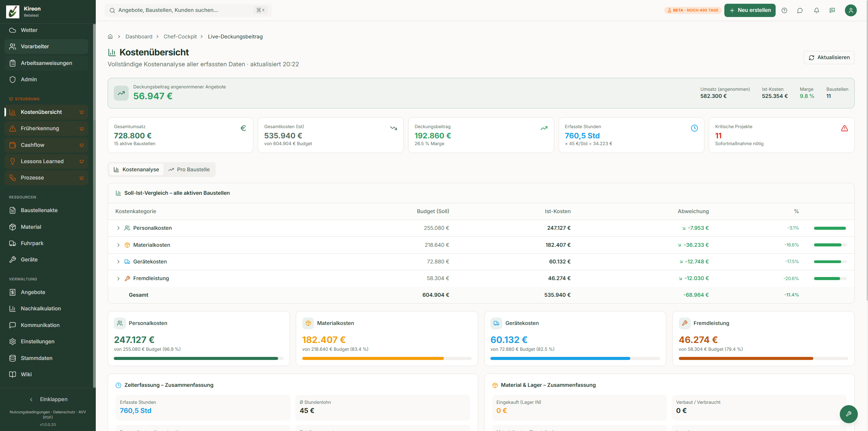Open the chat bubble icon in top bar
Screen dimensions: 868x431
[x=800, y=10]
